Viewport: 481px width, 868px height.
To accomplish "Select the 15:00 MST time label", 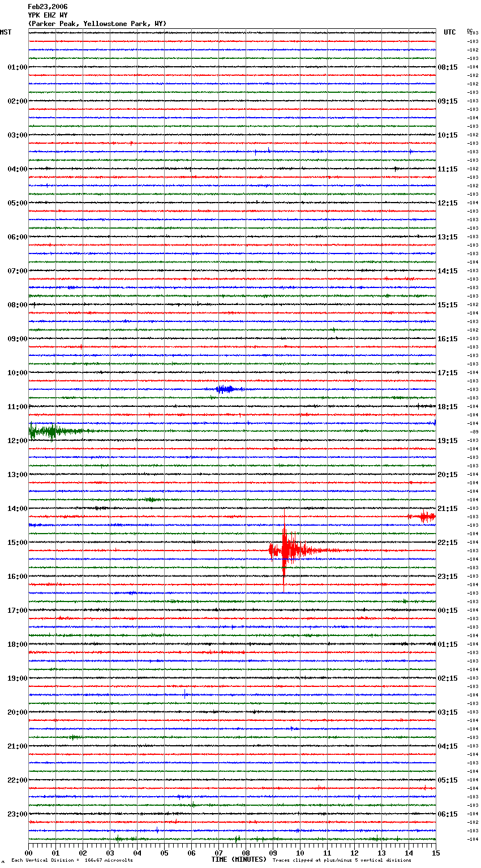I will [x=17, y=543].
